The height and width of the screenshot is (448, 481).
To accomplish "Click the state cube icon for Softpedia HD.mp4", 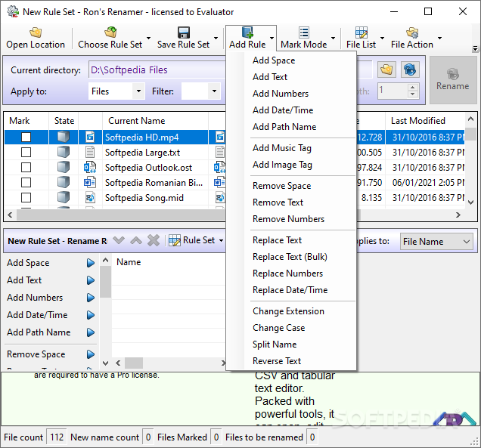I will [64, 137].
